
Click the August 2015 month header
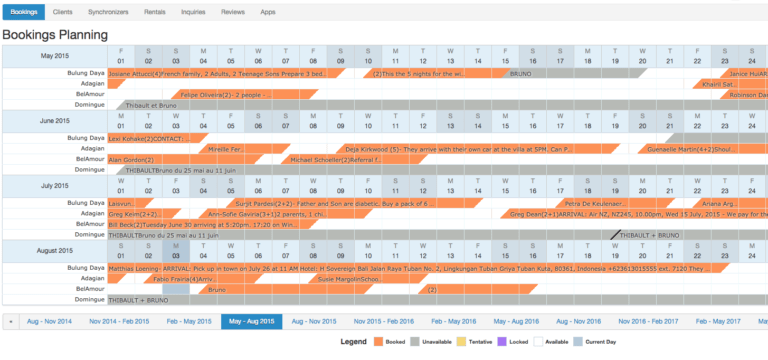(55, 251)
